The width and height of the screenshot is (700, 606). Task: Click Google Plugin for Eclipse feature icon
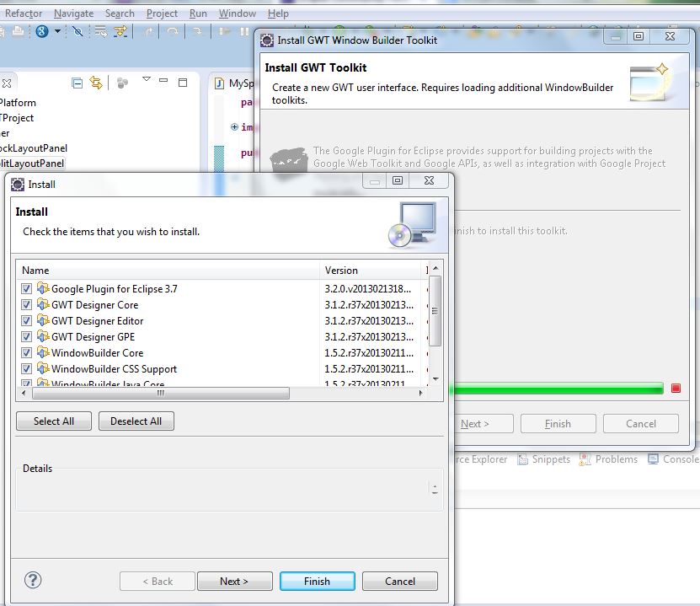[x=43, y=288]
